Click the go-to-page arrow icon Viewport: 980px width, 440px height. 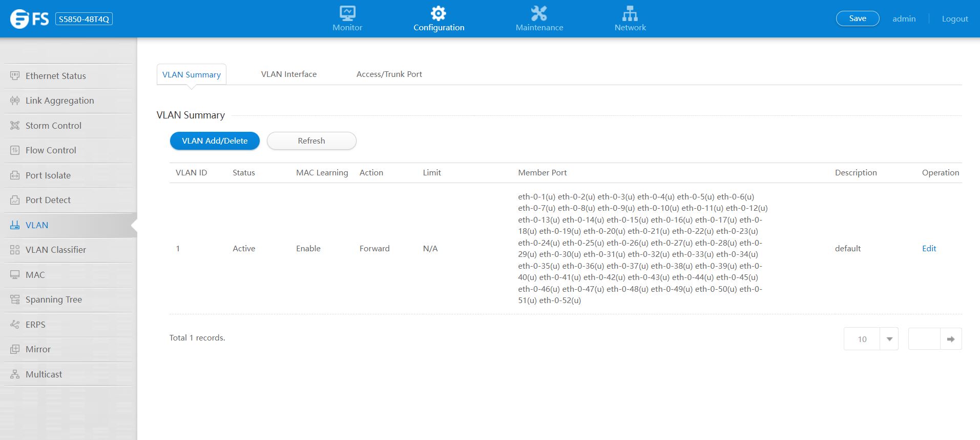coord(951,339)
